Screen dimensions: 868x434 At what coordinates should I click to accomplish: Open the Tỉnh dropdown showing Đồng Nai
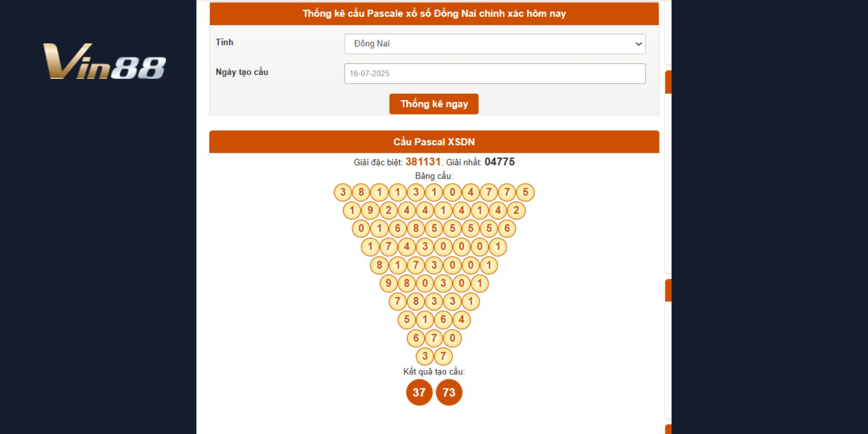pos(495,44)
